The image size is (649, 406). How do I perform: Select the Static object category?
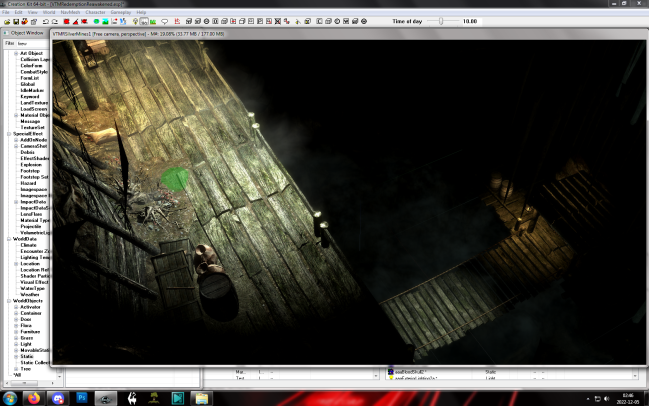point(26,354)
